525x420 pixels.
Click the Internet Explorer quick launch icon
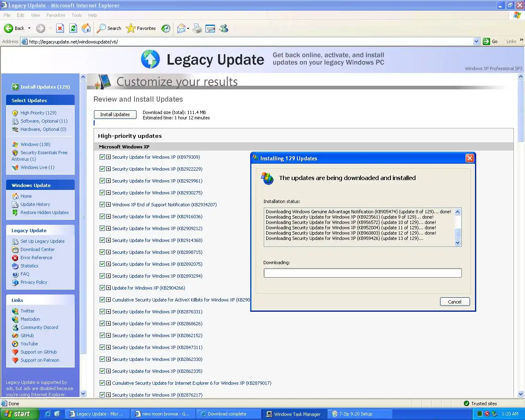(x=48, y=414)
